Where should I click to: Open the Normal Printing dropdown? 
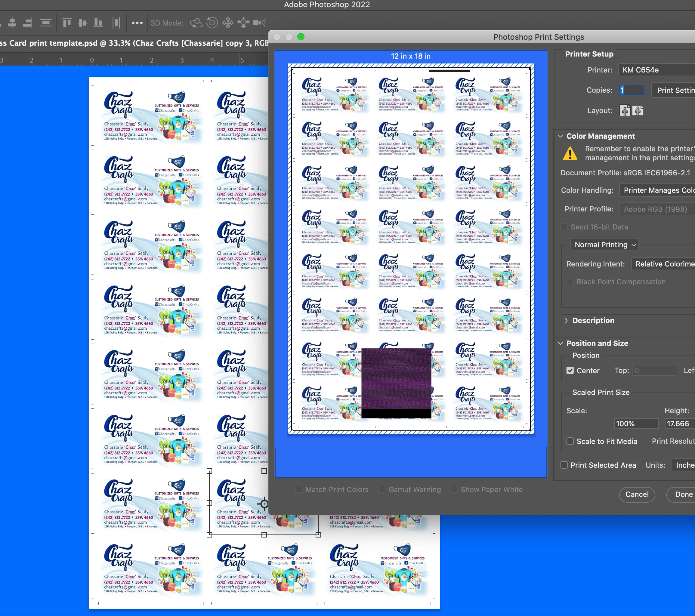(604, 245)
